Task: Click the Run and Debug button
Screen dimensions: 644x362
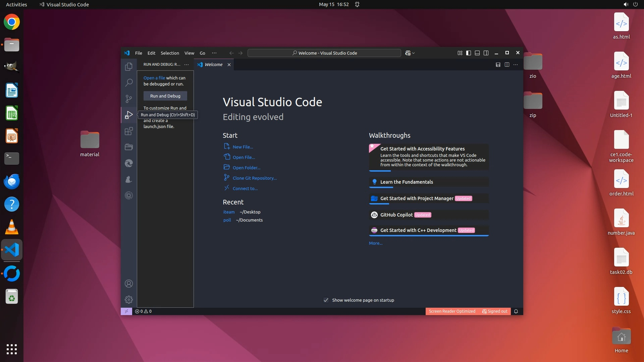Action: [x=165, y=96]
